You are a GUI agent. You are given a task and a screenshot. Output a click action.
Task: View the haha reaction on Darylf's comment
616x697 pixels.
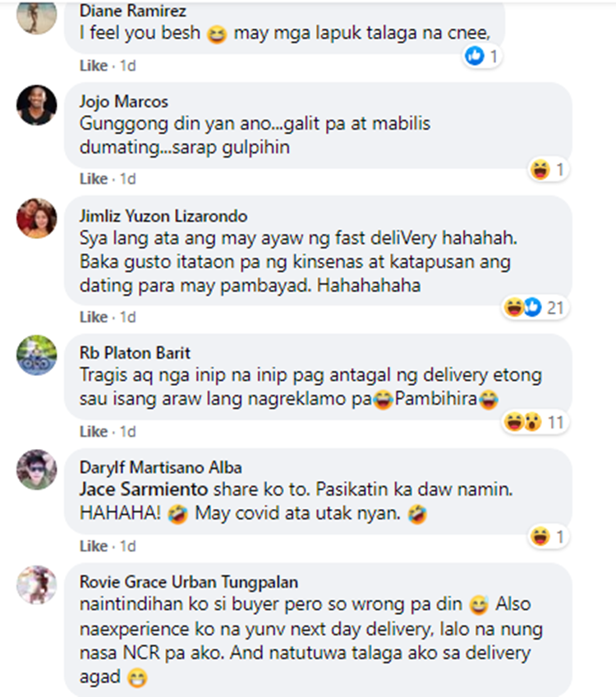click(548, 537)
